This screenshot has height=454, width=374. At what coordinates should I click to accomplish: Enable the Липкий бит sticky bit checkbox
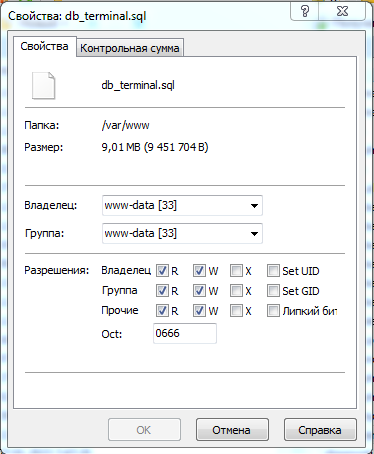click(x=273, y=311)
